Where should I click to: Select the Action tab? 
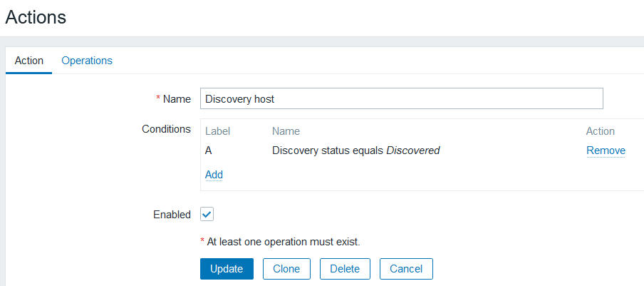point(29,61)
